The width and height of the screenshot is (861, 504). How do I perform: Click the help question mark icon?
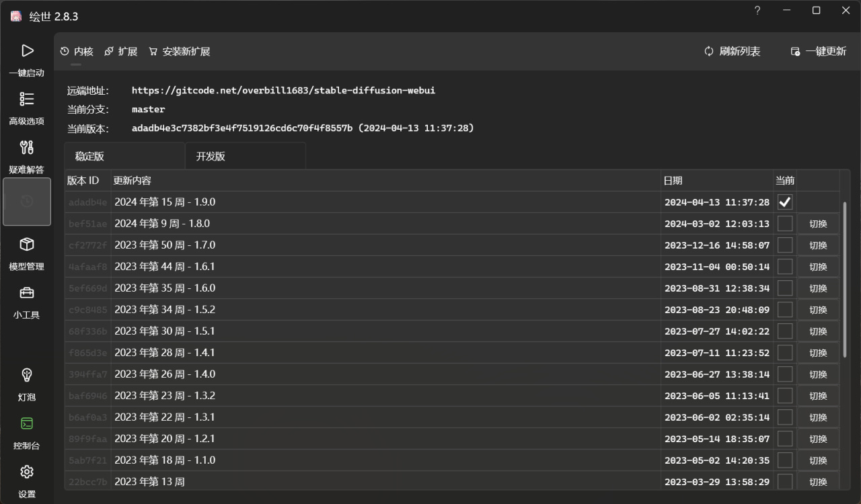[x=757, y=11]
